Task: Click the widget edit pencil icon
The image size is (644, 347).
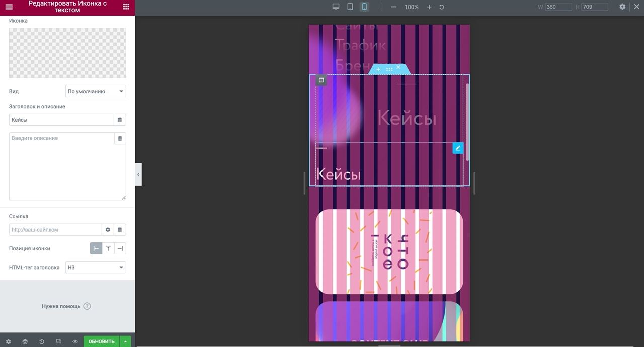Action: pyautogui.click(x=458, y=148)
